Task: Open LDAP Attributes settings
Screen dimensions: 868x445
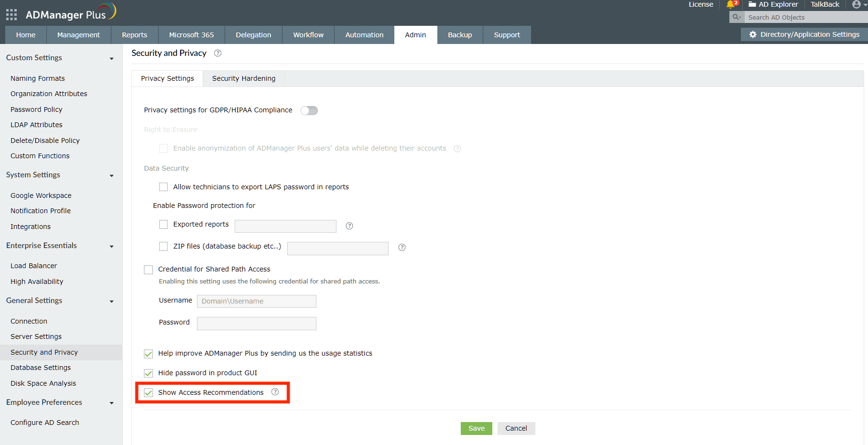Action: [x=36, y=125]
